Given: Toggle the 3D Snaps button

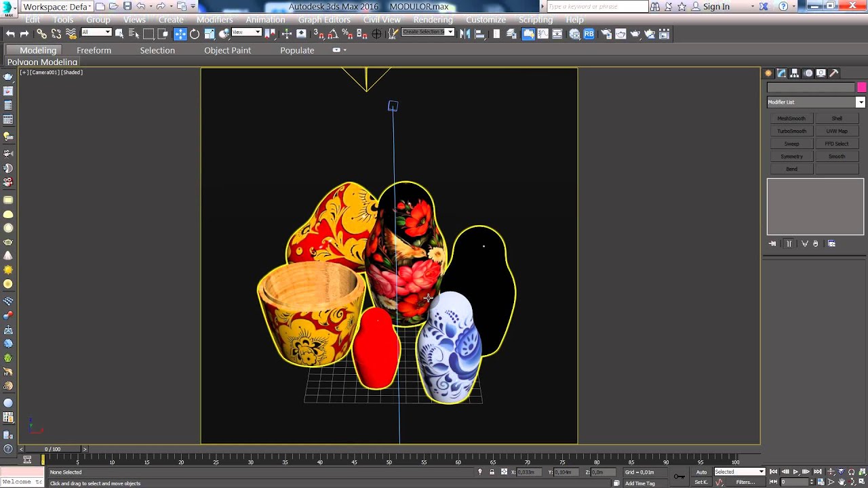Looking at the screenshot, I should tap(318, 34).
